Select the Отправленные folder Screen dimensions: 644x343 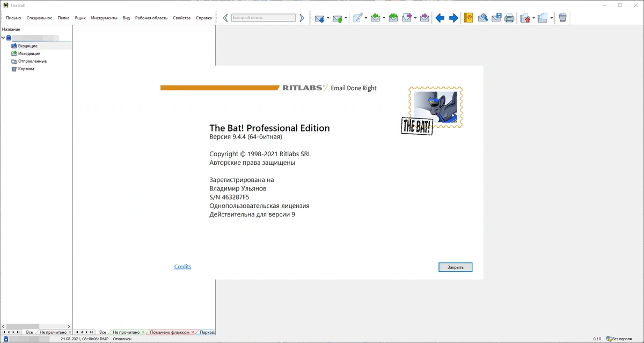(32, 61)
